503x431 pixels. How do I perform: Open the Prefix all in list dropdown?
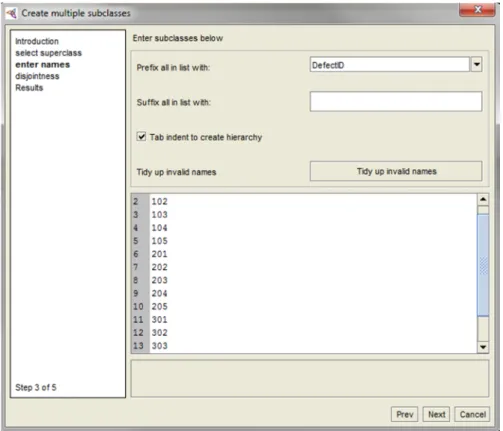point(477,64)
